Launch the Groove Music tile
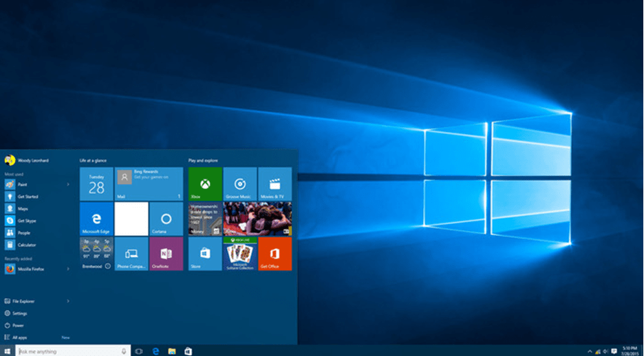 239,183
